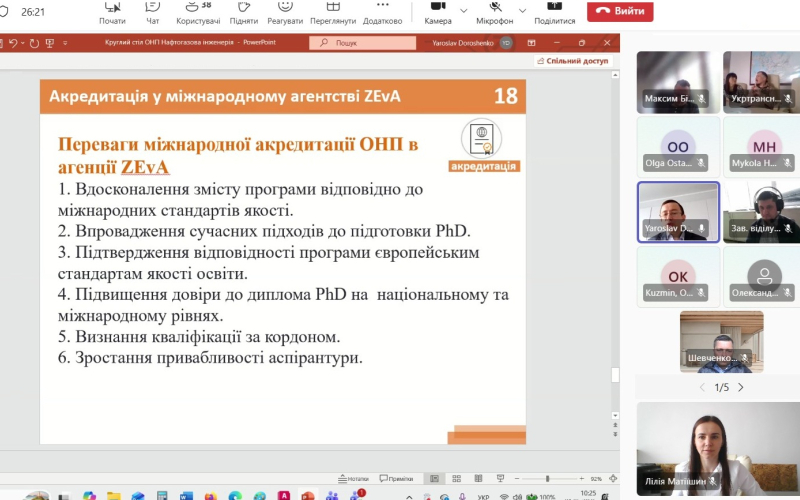Click the slide number 18
800x500 pixels.
(505, 96)
